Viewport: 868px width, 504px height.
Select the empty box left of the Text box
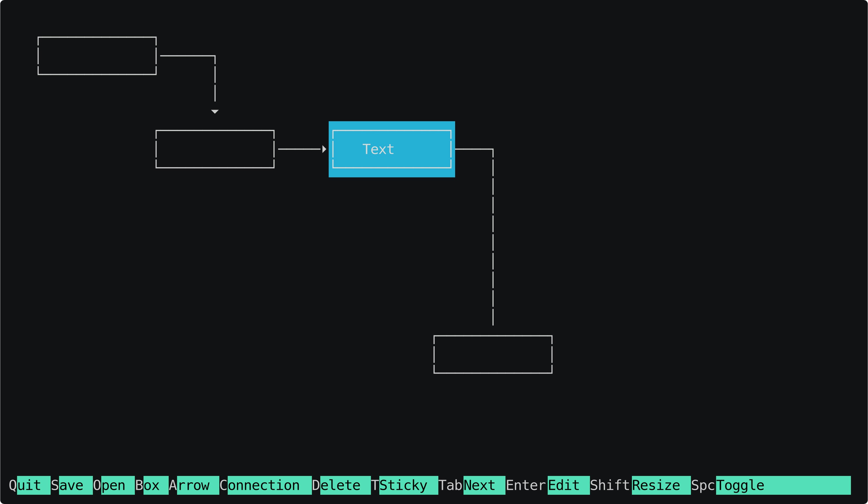[215, 149]
